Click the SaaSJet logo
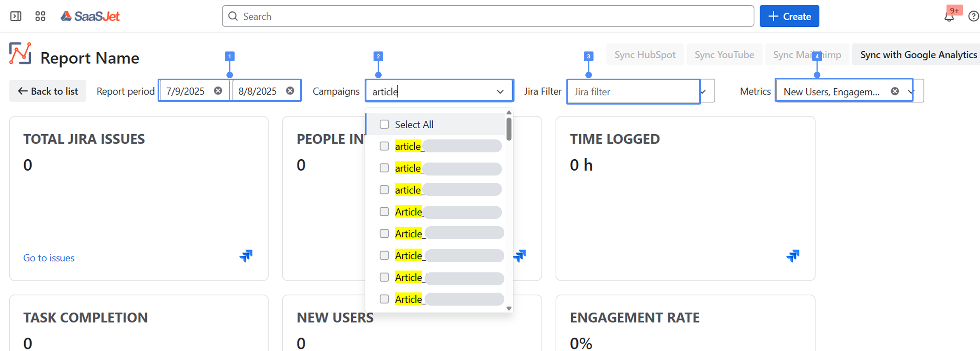This screenshot has width=980, height=351. (x=90, y=16)
